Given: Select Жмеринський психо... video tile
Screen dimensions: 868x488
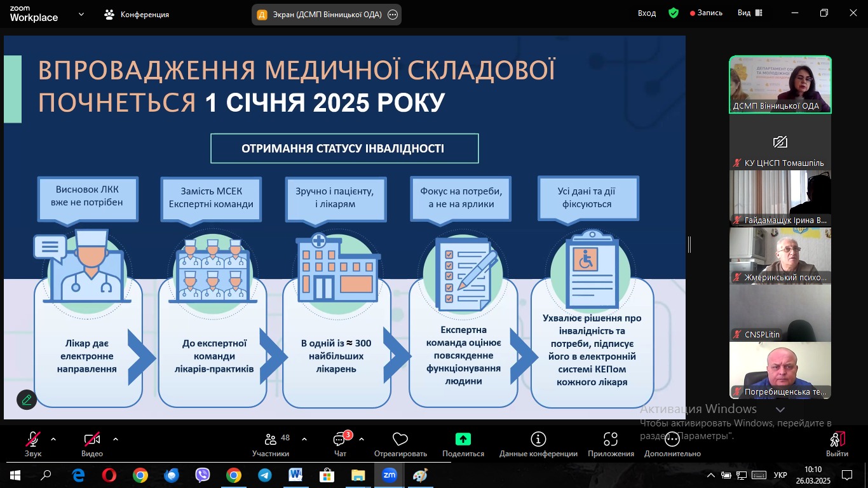Looking at the screenshot, I should pos(780,255).
